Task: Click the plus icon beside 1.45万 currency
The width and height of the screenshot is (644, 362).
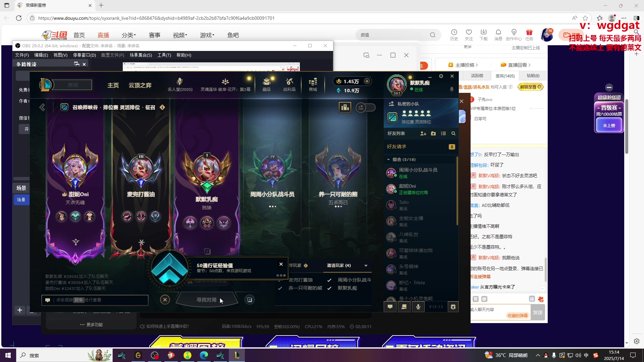Action: 367,81
